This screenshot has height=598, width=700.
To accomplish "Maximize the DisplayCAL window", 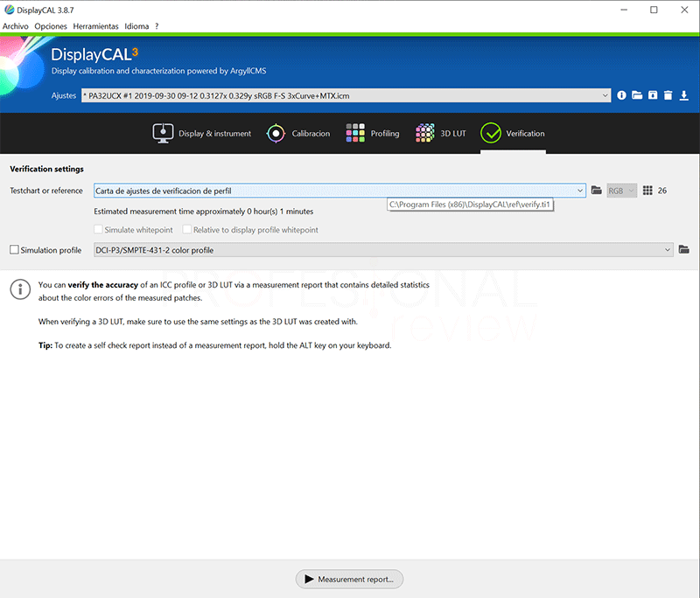I will 654,10.
